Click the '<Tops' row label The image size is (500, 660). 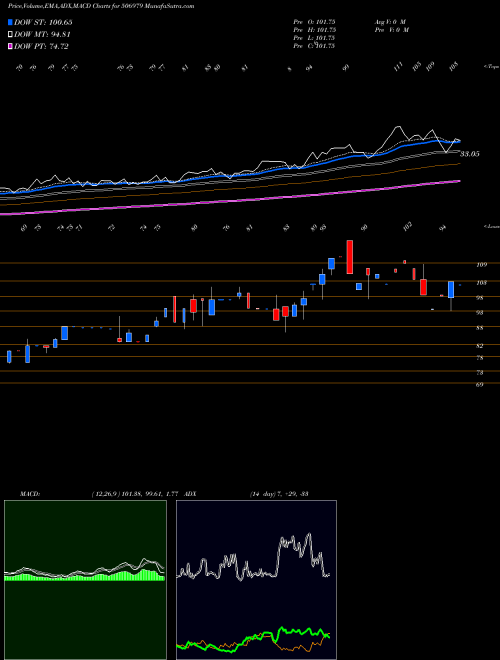pos(491,67)
